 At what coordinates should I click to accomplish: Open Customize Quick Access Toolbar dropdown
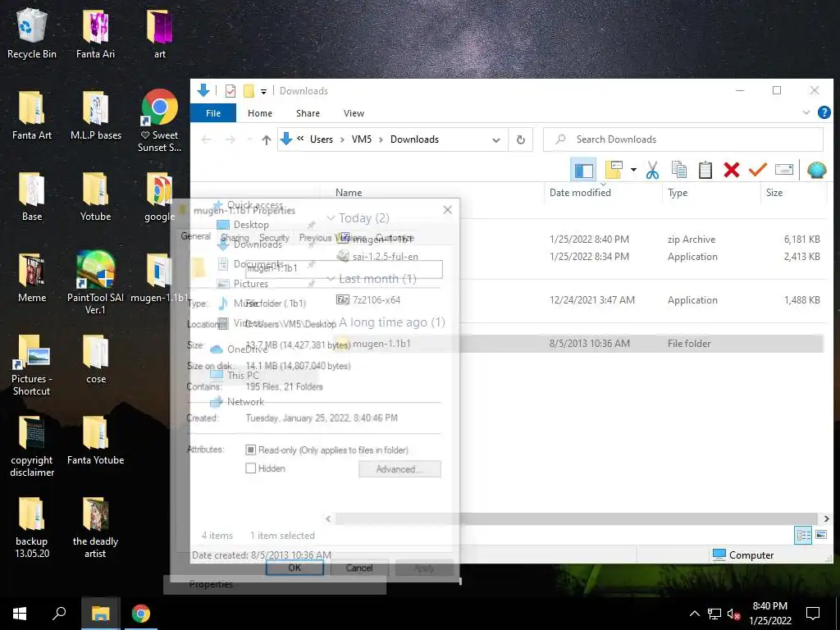(263, 92)
